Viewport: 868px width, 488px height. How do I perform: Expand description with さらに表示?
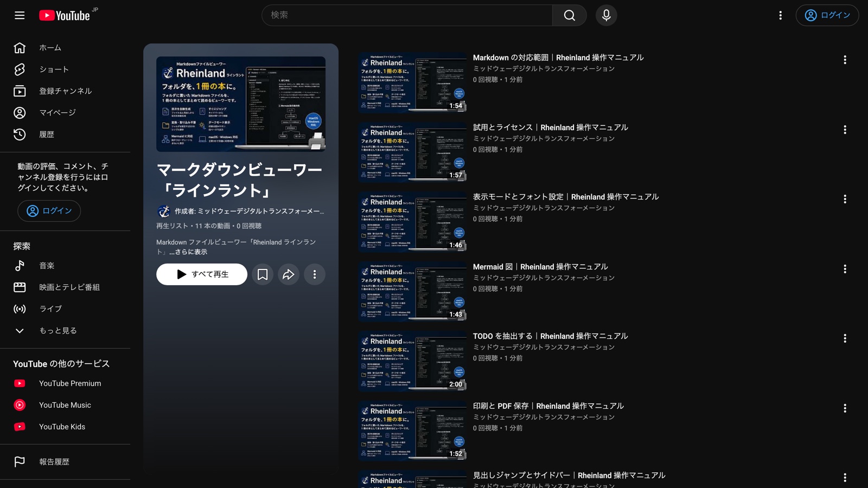(x=188, y=252)
